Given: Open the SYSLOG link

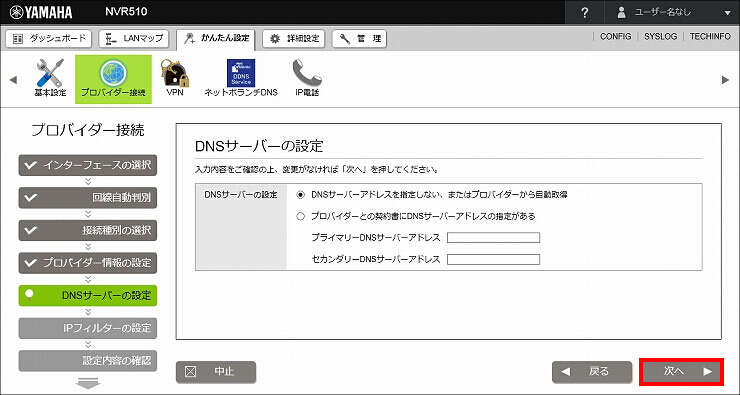Looking at the screenshot, I should pyautogui.click(x=660, y=36).
